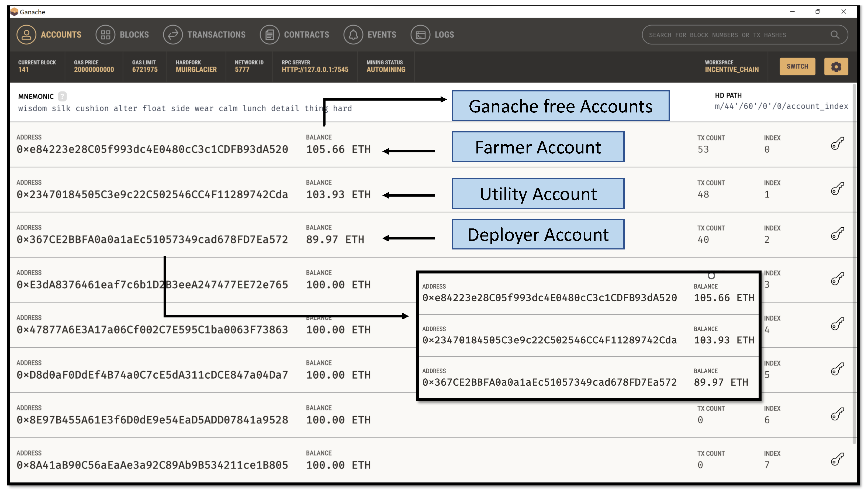Open the Contracts tab

(295, 35)
